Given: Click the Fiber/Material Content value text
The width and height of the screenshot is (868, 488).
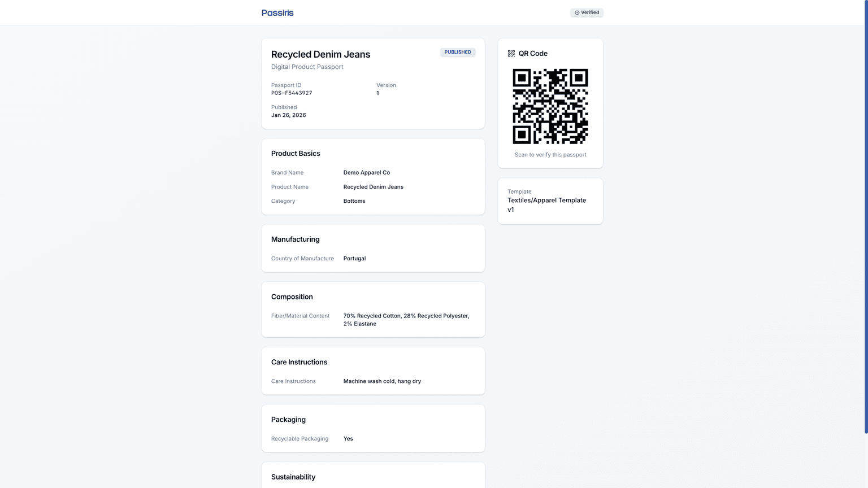Looking at the screenshot, I should coord(406,320).
